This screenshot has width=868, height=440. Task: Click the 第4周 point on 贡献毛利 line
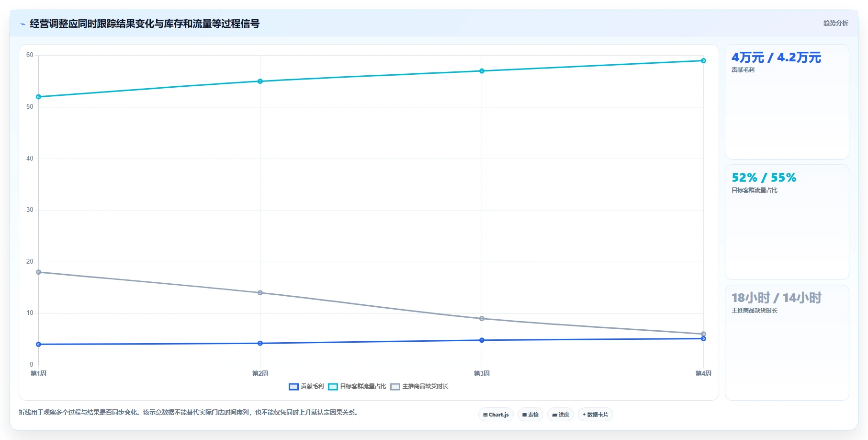tap(703, 339)
